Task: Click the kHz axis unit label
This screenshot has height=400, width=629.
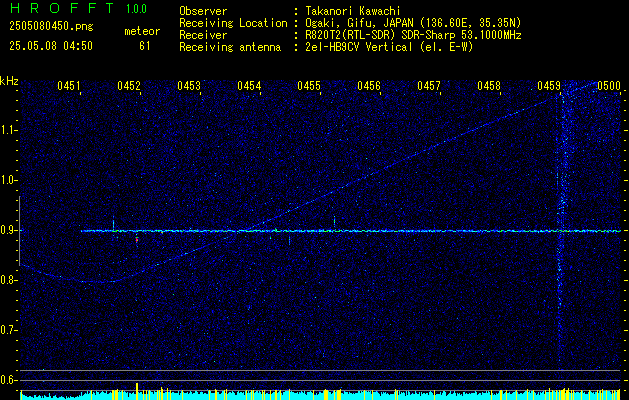Action: click(x=9, y=81)
